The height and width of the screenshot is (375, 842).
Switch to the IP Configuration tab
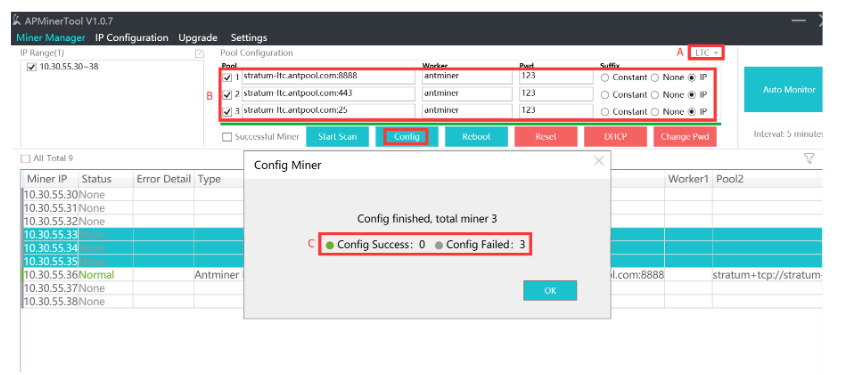[x=132, y=38]
